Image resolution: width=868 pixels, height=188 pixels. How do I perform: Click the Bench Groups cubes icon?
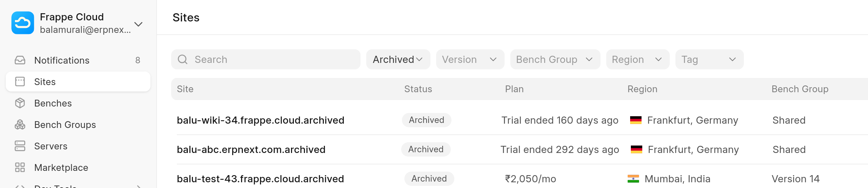[x=20, y=124]
